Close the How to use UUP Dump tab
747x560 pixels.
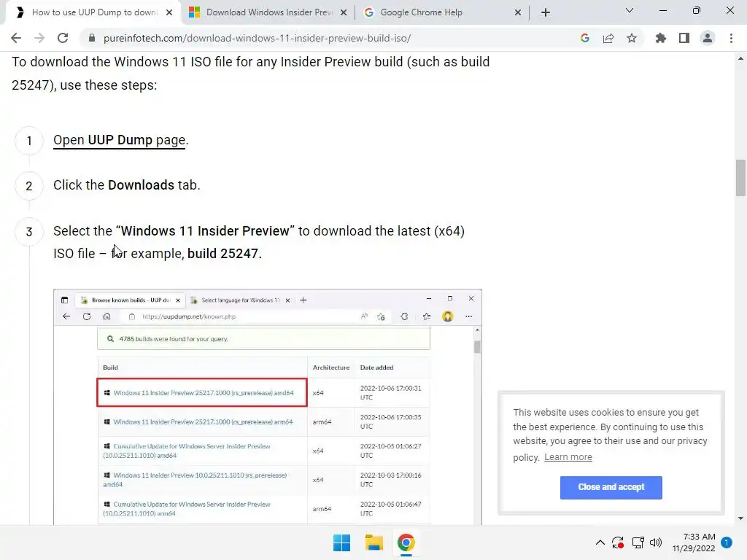click(169, 13)
